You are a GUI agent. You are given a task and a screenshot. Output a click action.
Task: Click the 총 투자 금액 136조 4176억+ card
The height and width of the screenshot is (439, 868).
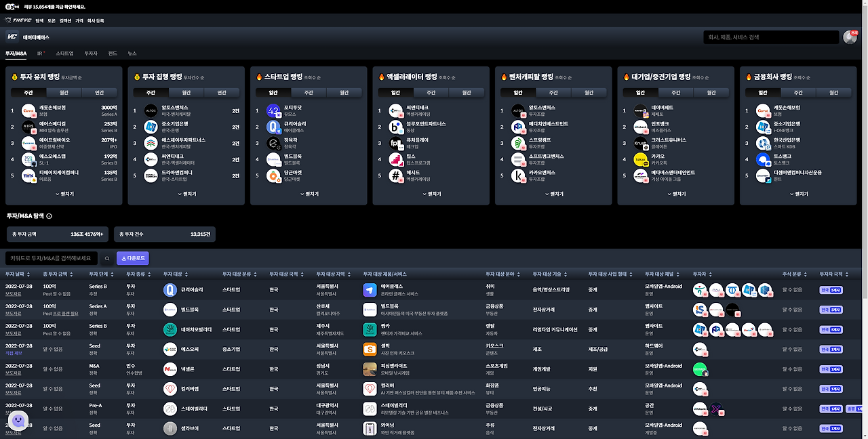(58, 234)
